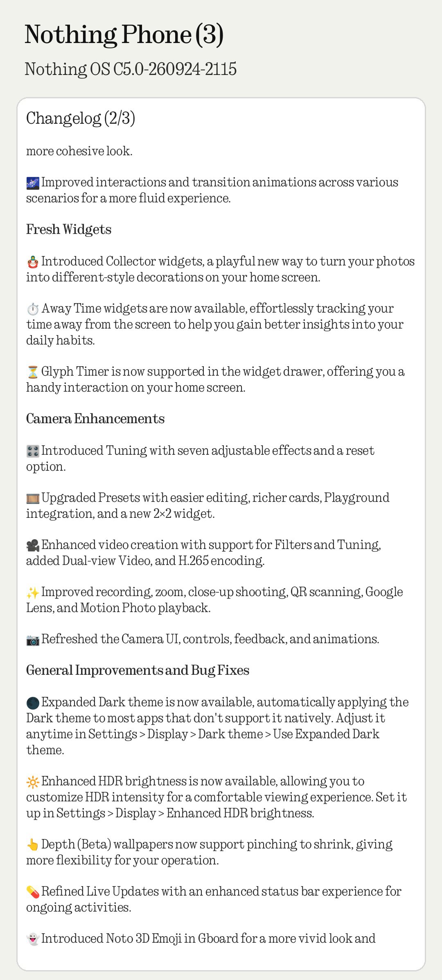Click the sun emoji beside Enhanced HDR brightness
The width and height of the screenshot is (442, 980).
click(33, 782)
